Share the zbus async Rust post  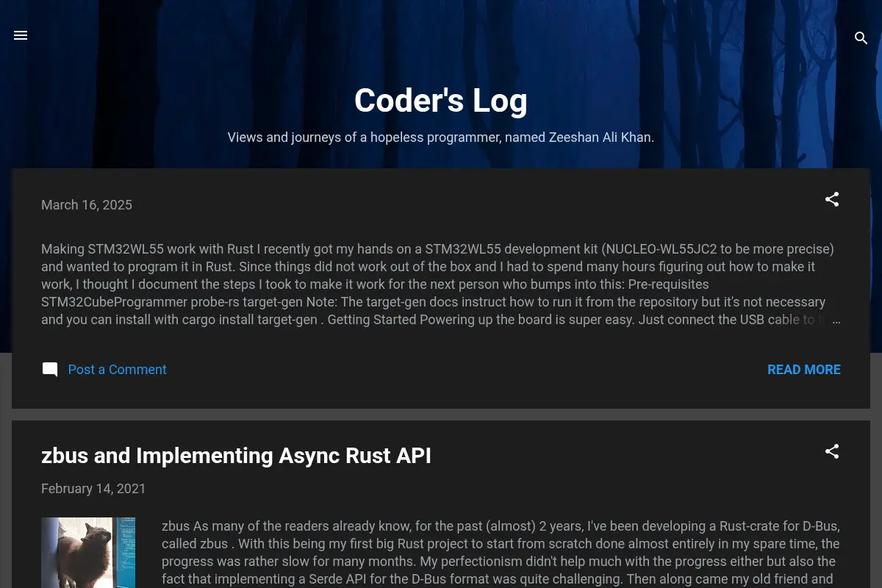(832, 451)
